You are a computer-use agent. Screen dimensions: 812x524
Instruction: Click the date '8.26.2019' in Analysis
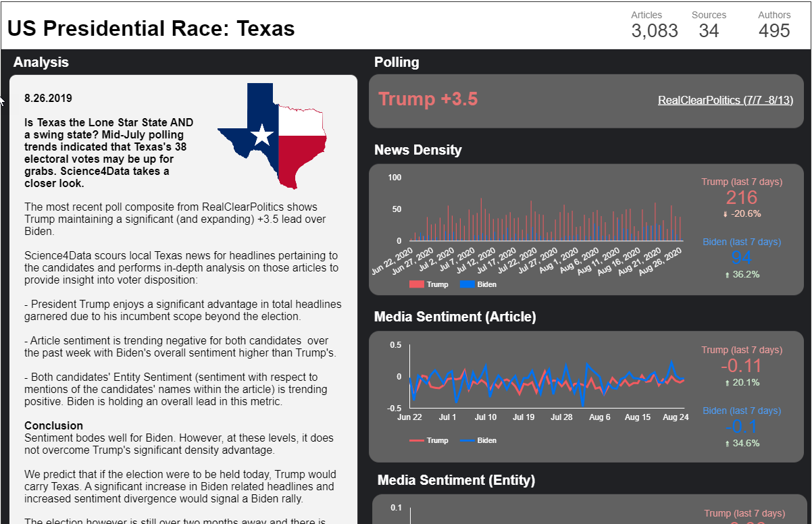click(x=48, y=98)
